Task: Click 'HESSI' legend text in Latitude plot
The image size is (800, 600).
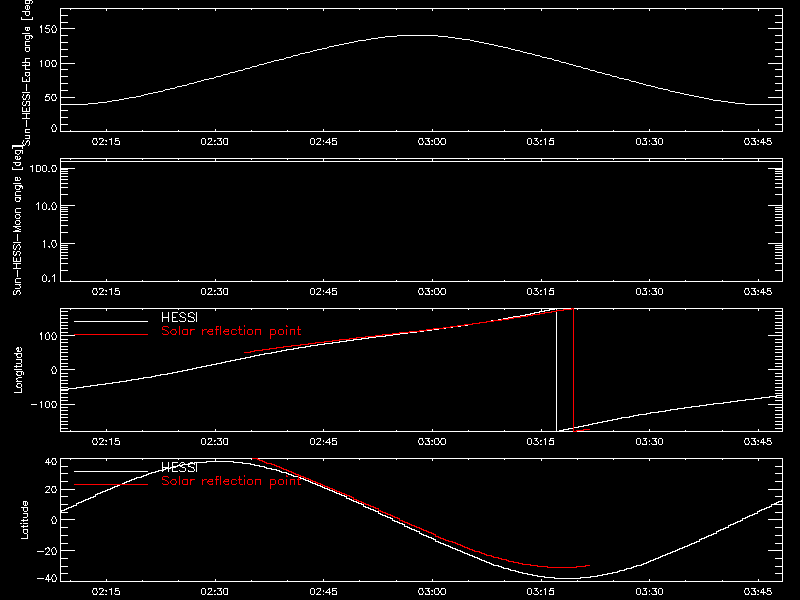Action: click(x=179, y=467)
